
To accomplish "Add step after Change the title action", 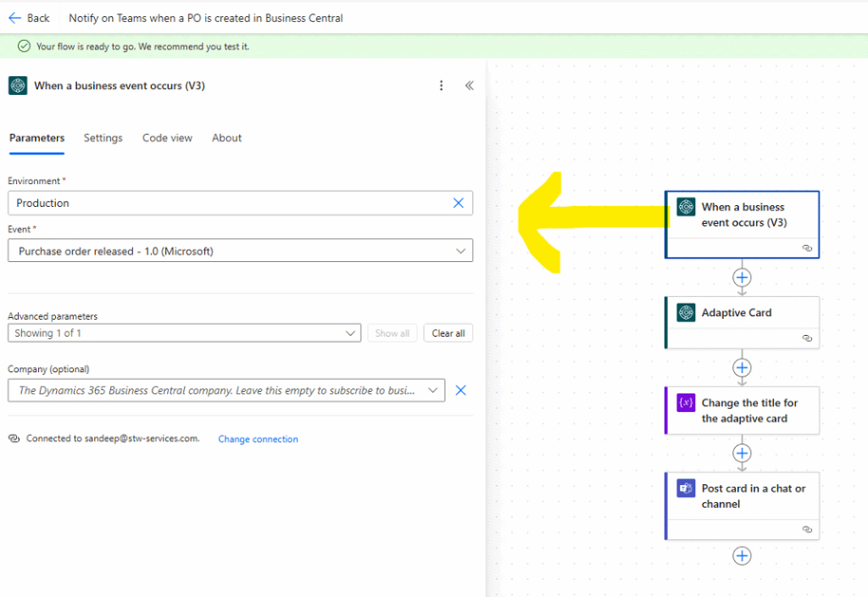I will [742, 453].
